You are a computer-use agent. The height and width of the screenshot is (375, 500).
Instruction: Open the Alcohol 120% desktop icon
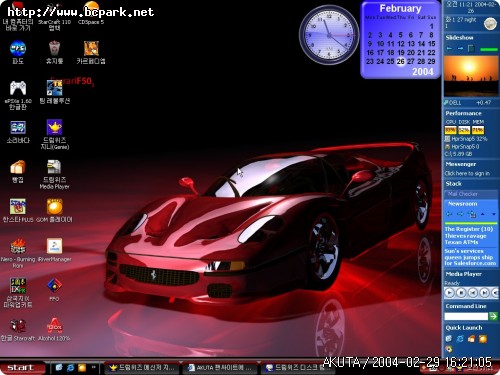click(x=54, y=330)
